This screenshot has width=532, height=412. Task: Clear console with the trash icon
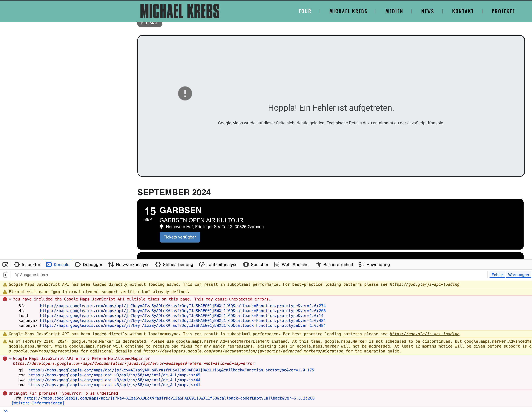pyautogui.click(x=5, y=275)
